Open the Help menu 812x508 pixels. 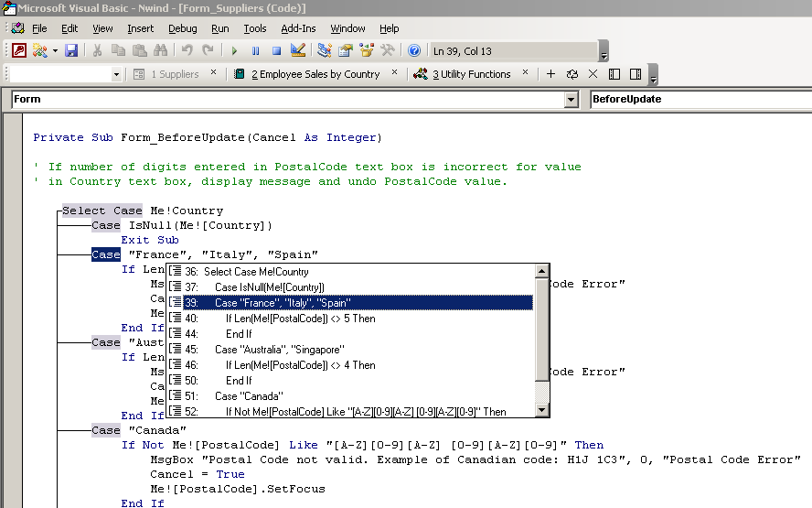pyautogui.click(x=389, y=28)
